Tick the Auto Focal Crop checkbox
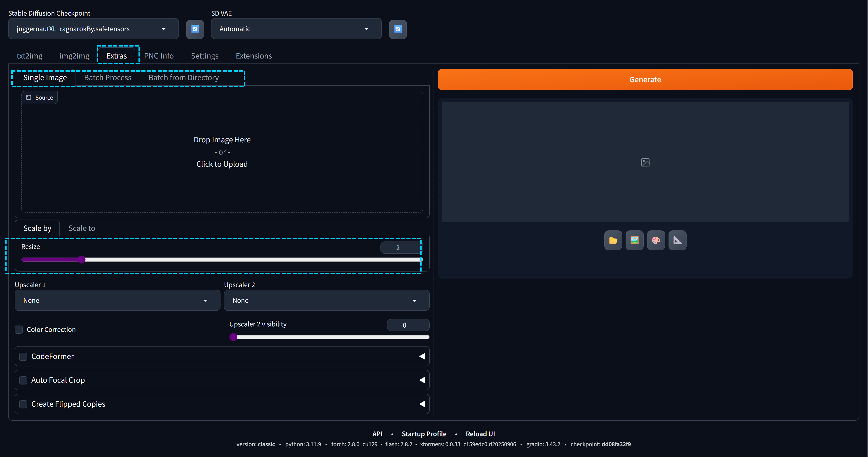Image resolution: width=868 pixels, height=457 pixels. coord(23,380)
